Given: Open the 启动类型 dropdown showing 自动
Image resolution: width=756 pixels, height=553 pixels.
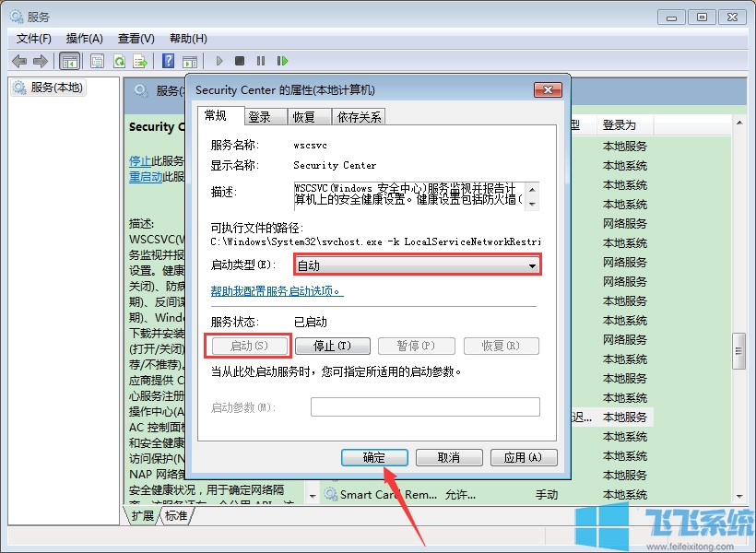Looking at the screenshot, I should tap(531, 265).
